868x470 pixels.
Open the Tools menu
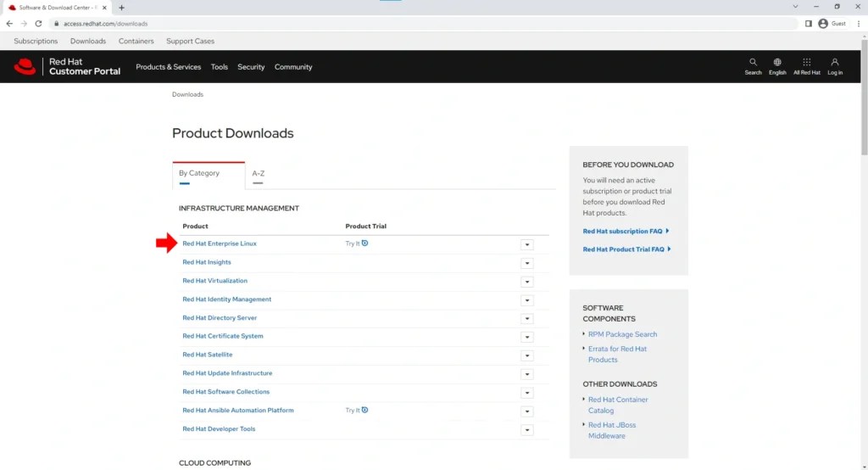coord(220,67)
